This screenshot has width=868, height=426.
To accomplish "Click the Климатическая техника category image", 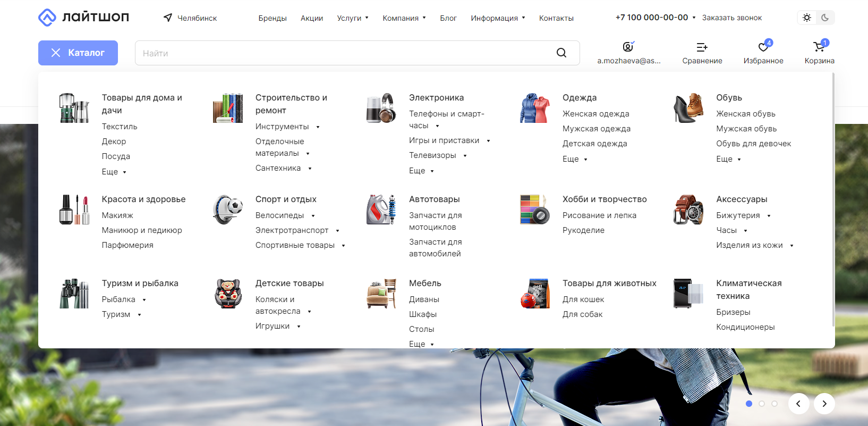I will [x=688, y=294].
